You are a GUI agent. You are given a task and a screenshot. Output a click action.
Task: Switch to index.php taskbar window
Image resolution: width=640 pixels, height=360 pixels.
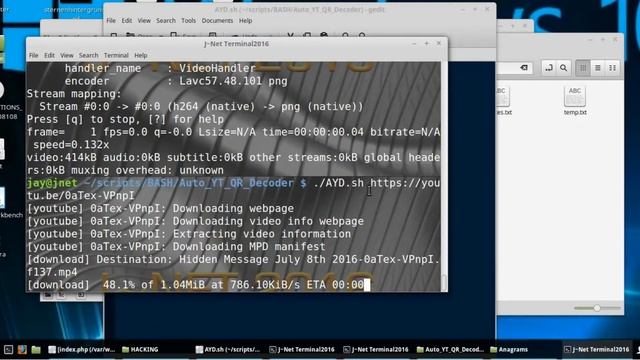click(x=82, y=349)
